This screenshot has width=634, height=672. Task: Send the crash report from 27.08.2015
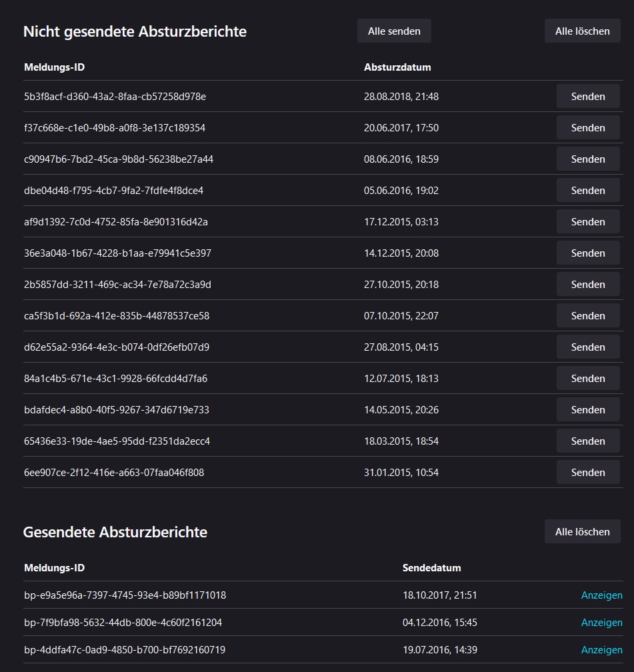[x=588, y=347]
